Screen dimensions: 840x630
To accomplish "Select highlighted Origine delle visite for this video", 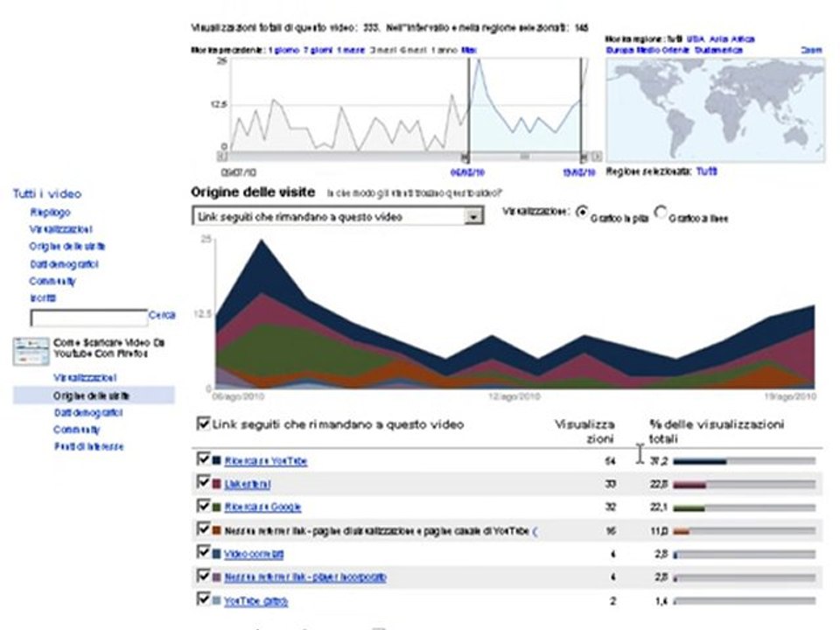I will pyautogui.click(x=94, y=395).
